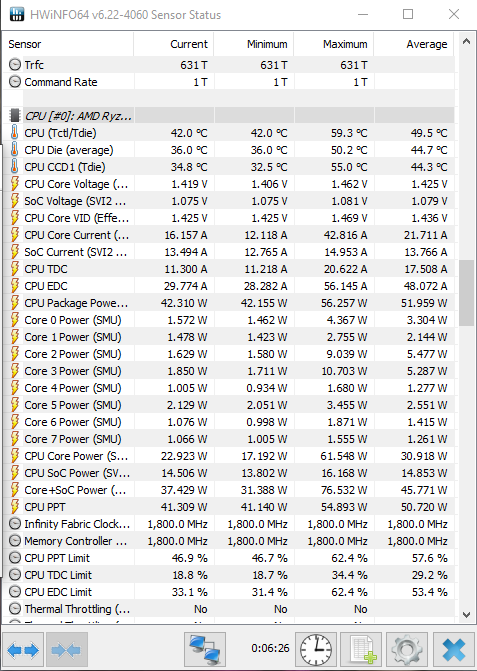The image size is (477, 671).
Task: Select the CPU Core Voltage row label
Action: click(x=77, y=184)
